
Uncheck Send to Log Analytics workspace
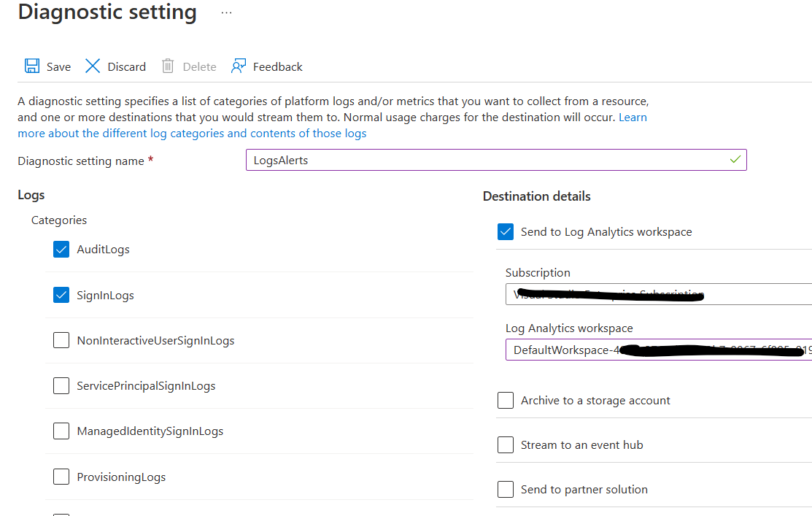coord(506,231)
